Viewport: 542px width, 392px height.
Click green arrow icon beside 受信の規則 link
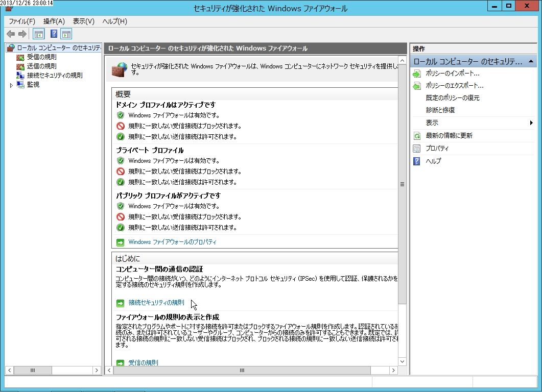(120, 363)
